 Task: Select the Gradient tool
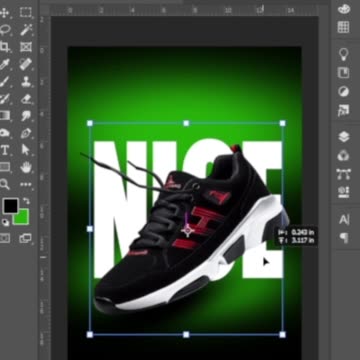4,115
